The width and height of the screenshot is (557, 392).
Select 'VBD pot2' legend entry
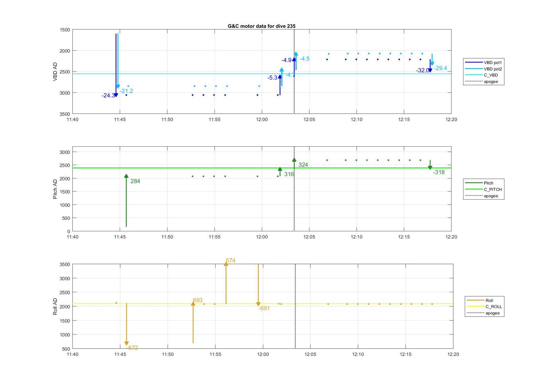pyautogui.click(x=484, y=69)
